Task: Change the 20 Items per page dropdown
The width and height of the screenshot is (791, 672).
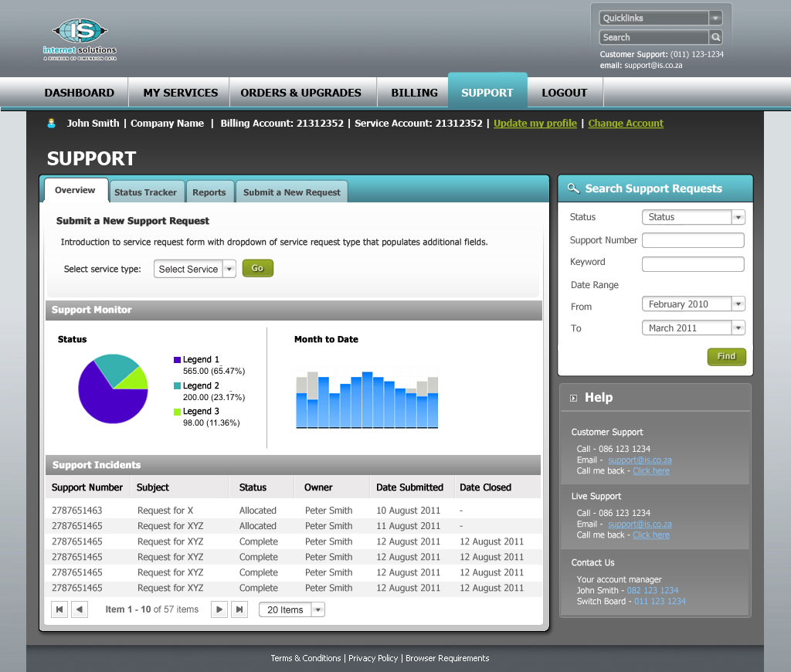Action: tap(317, 609)
